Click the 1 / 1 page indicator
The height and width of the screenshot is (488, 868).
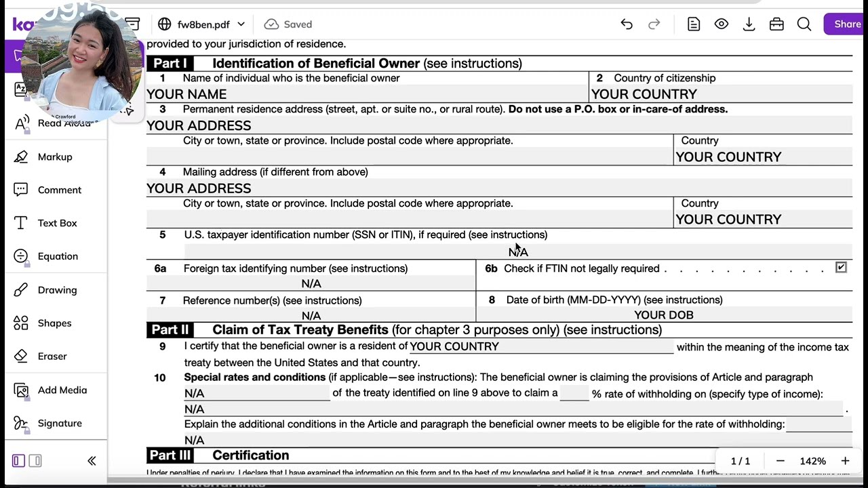[x=741, y=461]
